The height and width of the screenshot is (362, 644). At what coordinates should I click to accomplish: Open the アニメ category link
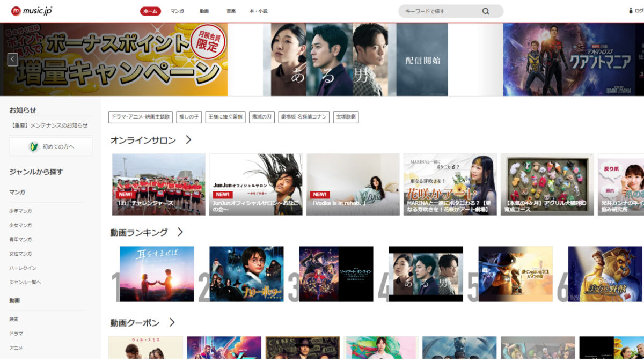tap(16, 348)
